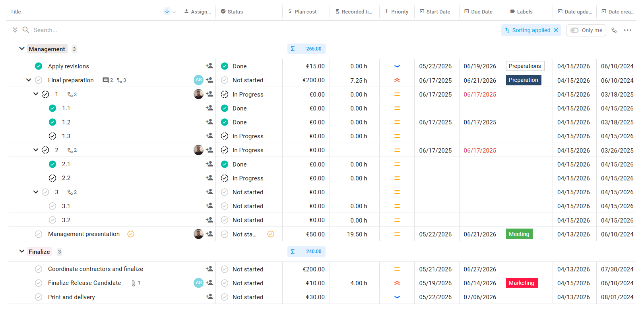Click the attachment paperclip on Finalize Release Candidate

tap(134, 283)
